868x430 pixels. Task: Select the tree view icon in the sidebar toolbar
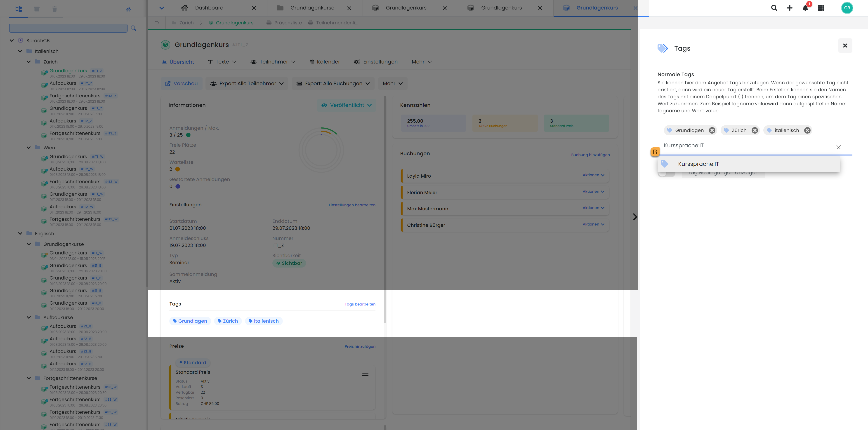[x=19, y=9]
